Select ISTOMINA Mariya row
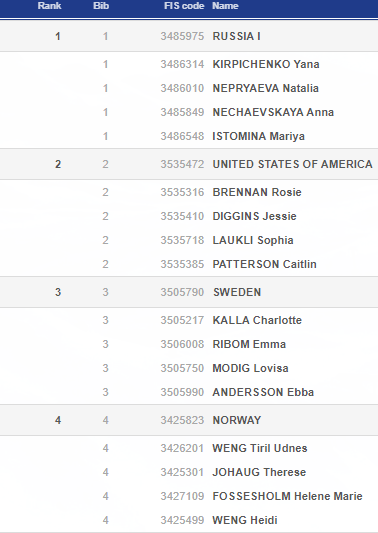Image resolution: width=378 pixels, height=533 pixels. coord(189,136)
